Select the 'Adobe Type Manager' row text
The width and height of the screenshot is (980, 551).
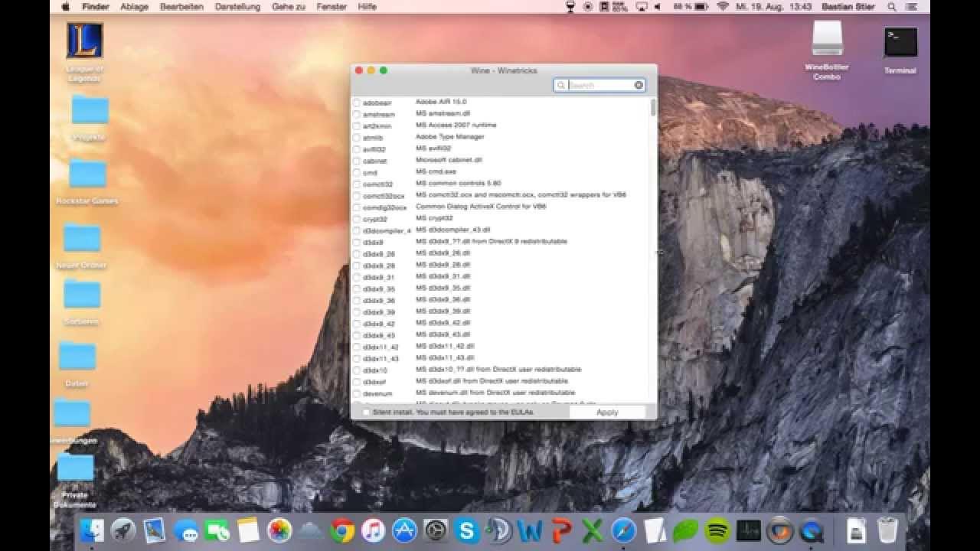coord(450,137)
